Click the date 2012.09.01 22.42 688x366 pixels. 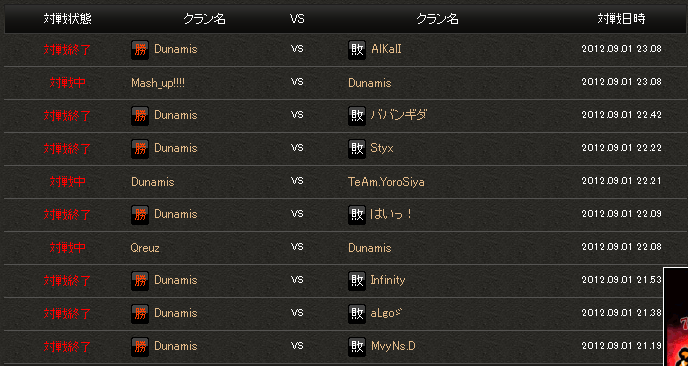coord(621,115)
